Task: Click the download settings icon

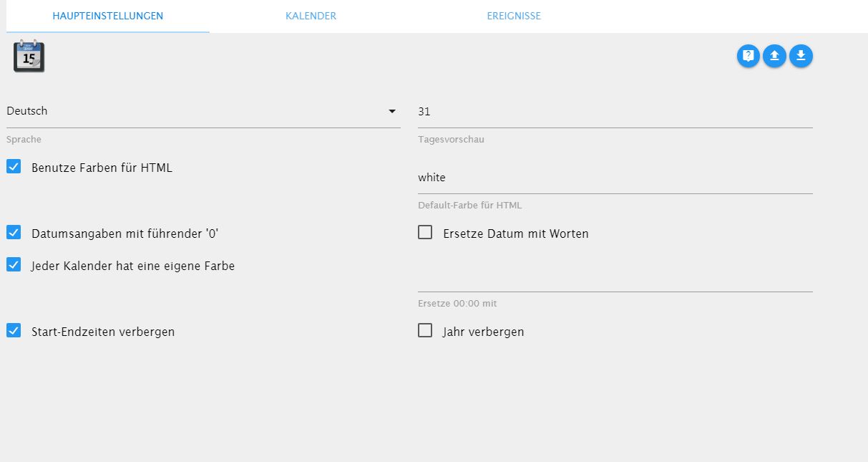Action: click(801, 56)
